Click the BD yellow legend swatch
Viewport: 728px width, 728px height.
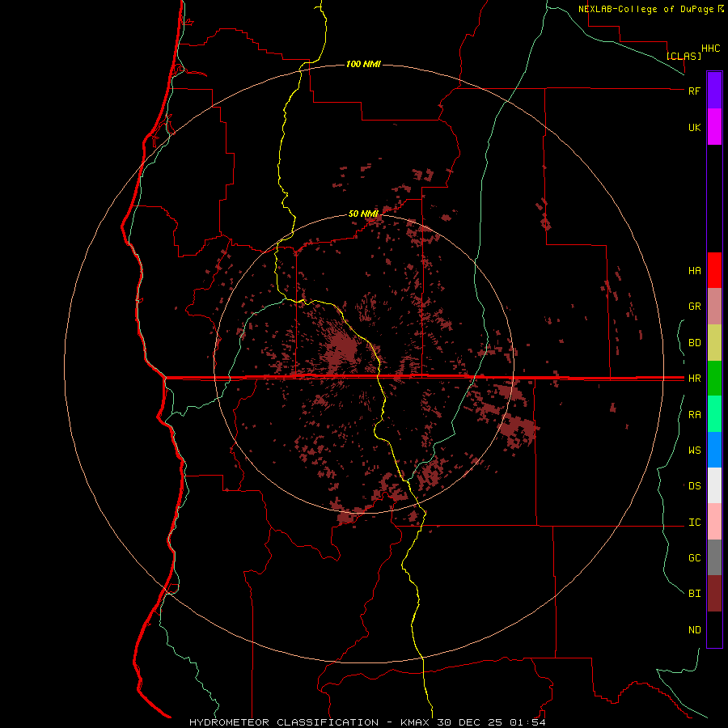(x=714, y=343)
